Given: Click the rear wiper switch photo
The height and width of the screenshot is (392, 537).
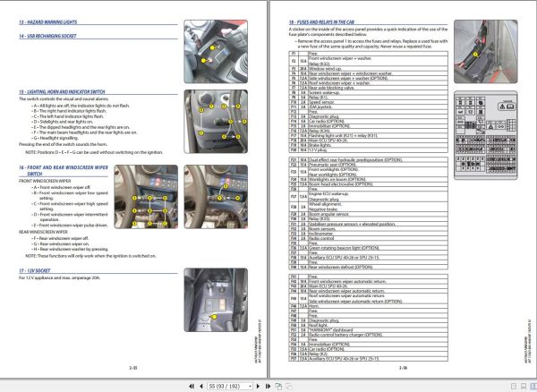Looking at the screenshot, I should coord(216,197).
